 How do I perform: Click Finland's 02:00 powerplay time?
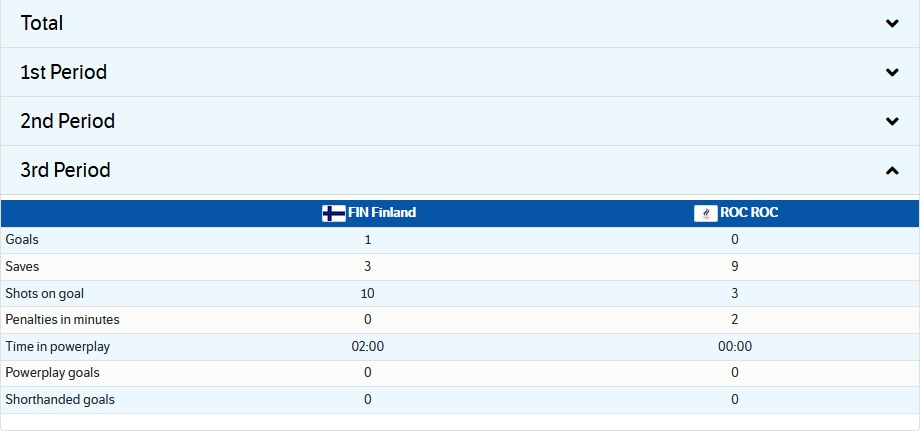click(x=368, y=347)
